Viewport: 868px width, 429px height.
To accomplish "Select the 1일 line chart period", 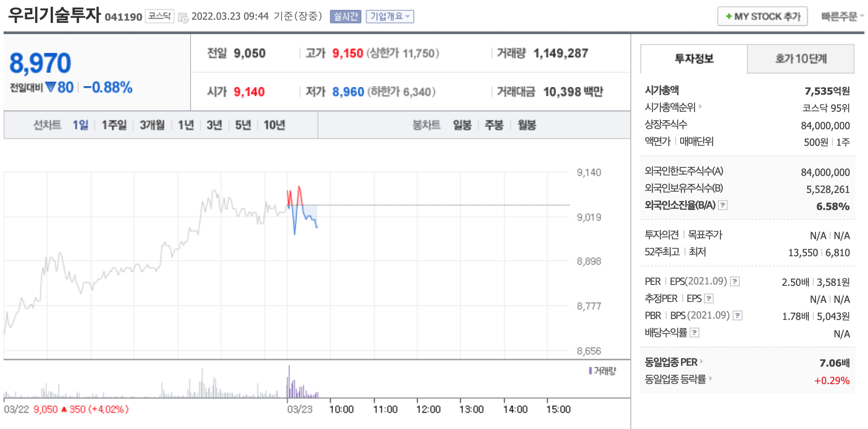I will point(81,125).
